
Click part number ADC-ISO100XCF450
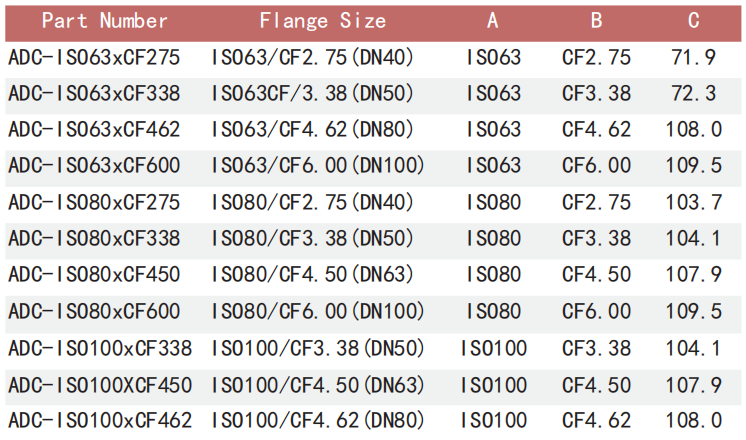(98, 385)
